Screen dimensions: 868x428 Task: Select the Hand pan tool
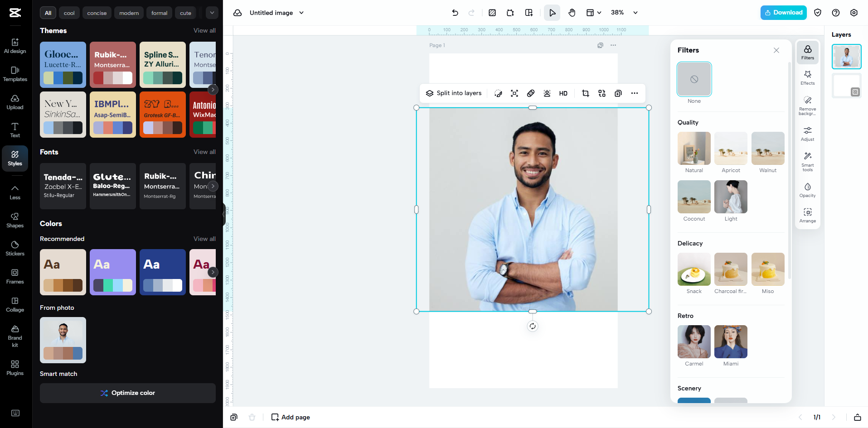click(x=572, y=13)
